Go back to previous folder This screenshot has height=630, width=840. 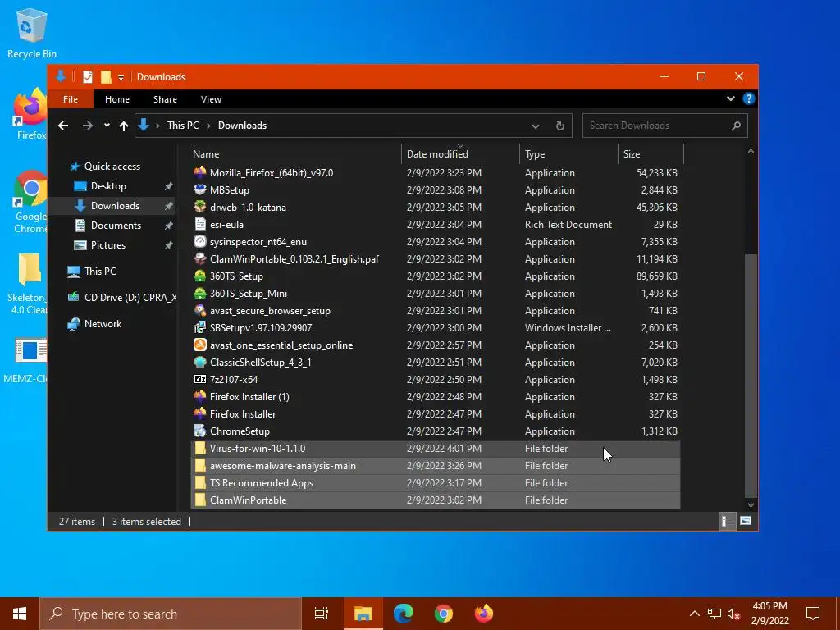(63, 126)
